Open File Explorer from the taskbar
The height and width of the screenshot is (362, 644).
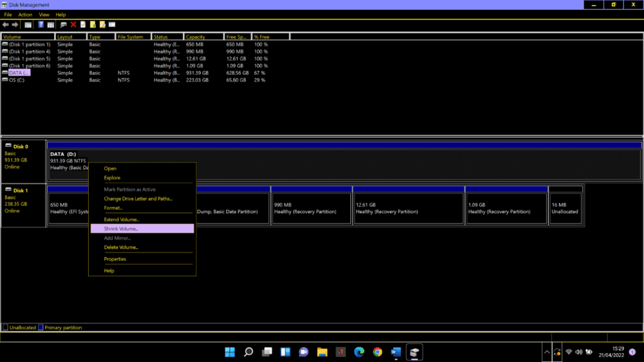coord(322,352)
